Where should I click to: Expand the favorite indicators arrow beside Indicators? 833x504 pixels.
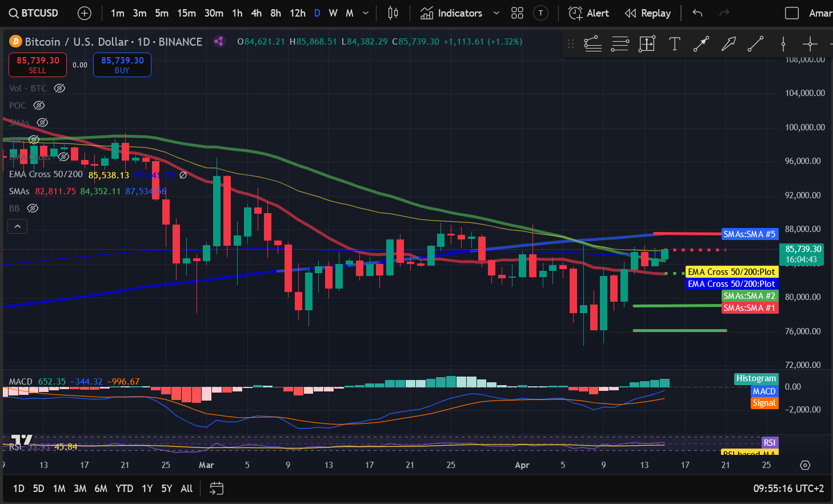click(496, 13)
